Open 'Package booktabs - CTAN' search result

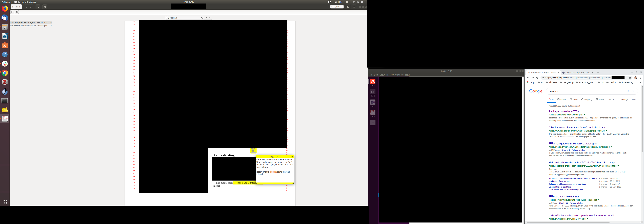[564, 111]
